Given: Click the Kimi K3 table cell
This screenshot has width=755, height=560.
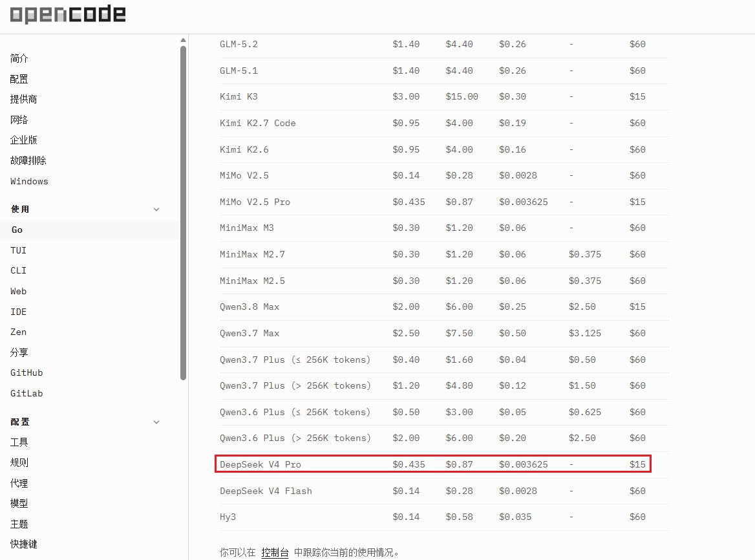Looking at the screenshot, I should (239, 97).
